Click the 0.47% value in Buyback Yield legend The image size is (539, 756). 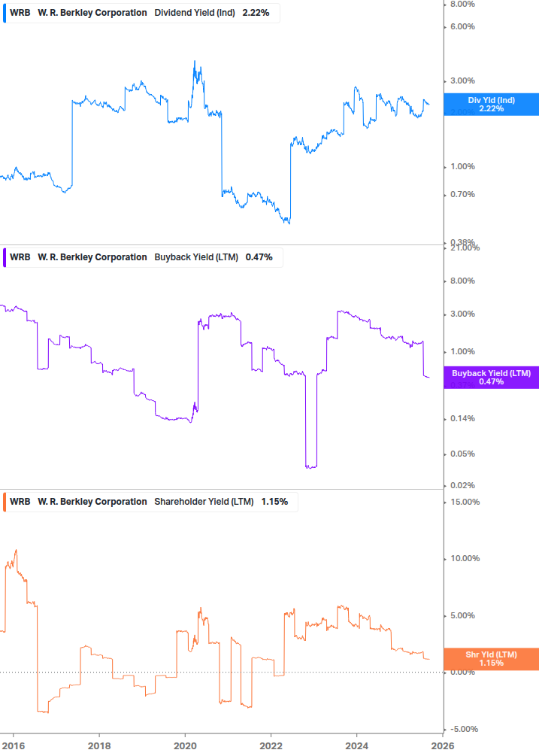[259, 257]
